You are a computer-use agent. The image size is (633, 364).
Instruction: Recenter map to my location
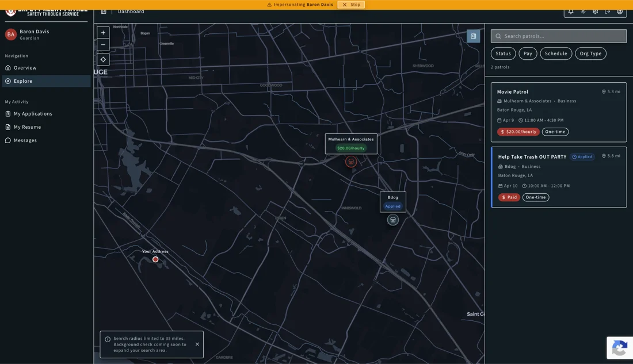coord(104,60)
